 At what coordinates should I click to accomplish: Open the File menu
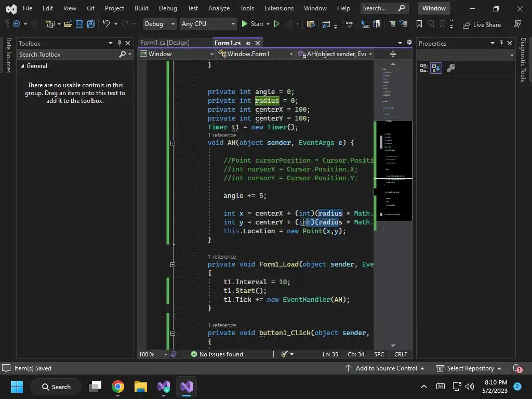[28, 8]
